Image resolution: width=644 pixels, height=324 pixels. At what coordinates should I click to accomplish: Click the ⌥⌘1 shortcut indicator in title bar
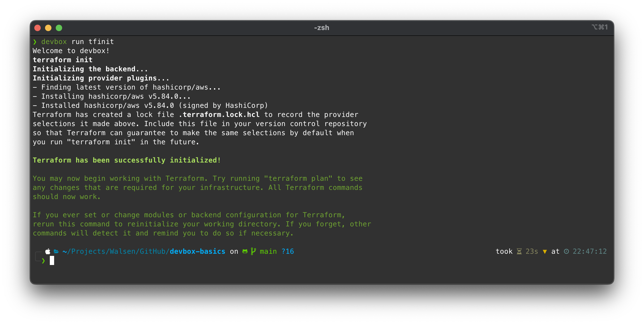pos(600,27)
